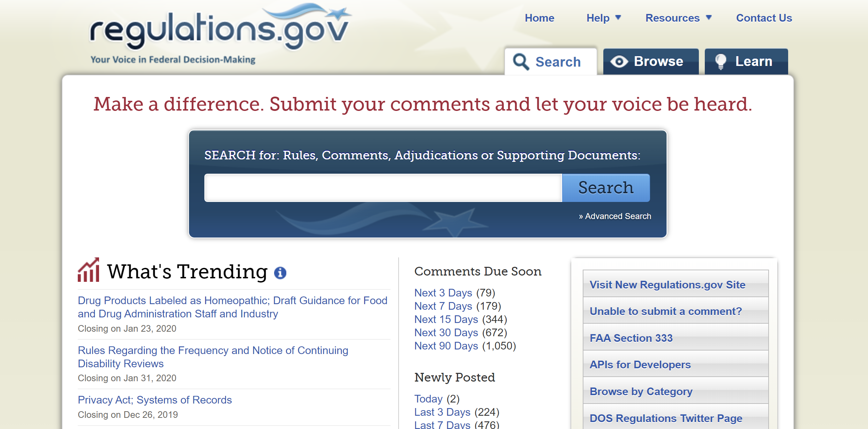The width and height of the screenshot is (868, 429).
Task: Expand the Help dropdown arrow
Action: click(x=618, y=17)
